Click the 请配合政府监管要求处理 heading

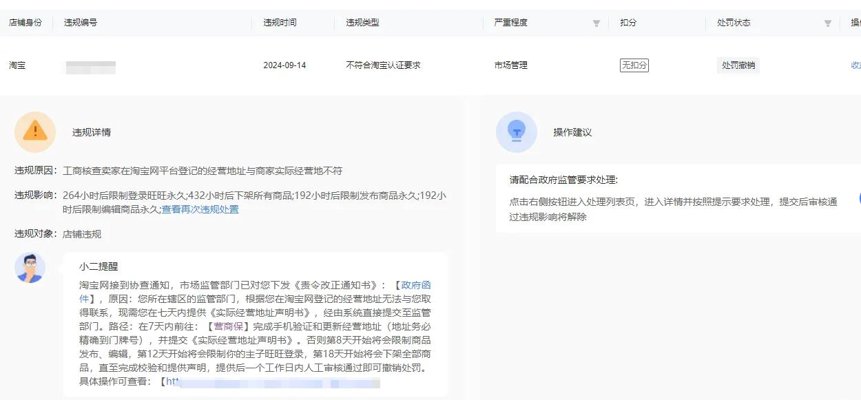tap(563, 180)
